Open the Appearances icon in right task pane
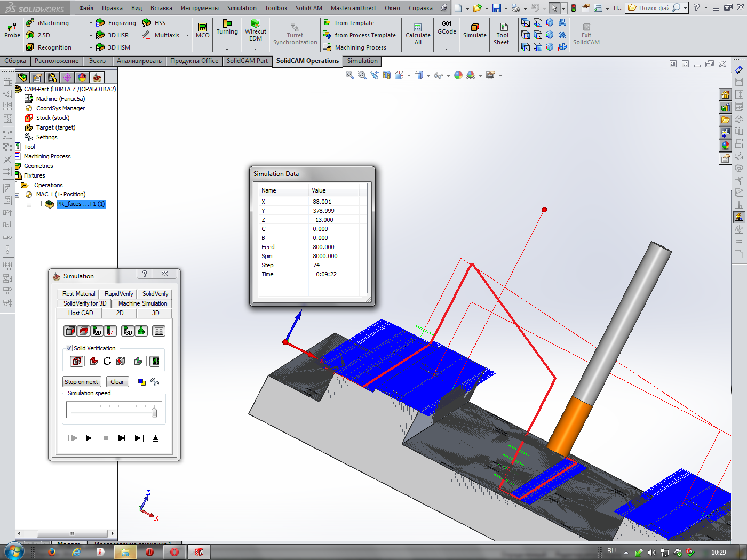The height and width of the screenshot is (560, 747). [x=725, y=146]
